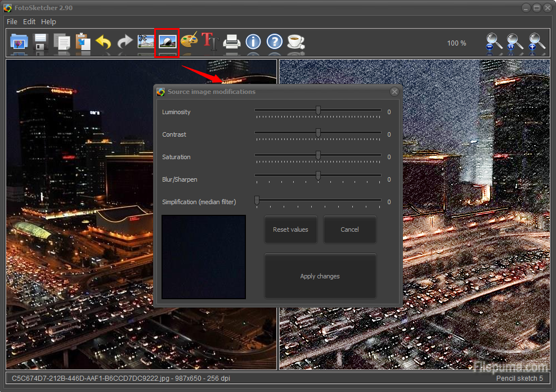The image size is (556, 392).
Task: Open the Edit menu
Action: (29, 21)
